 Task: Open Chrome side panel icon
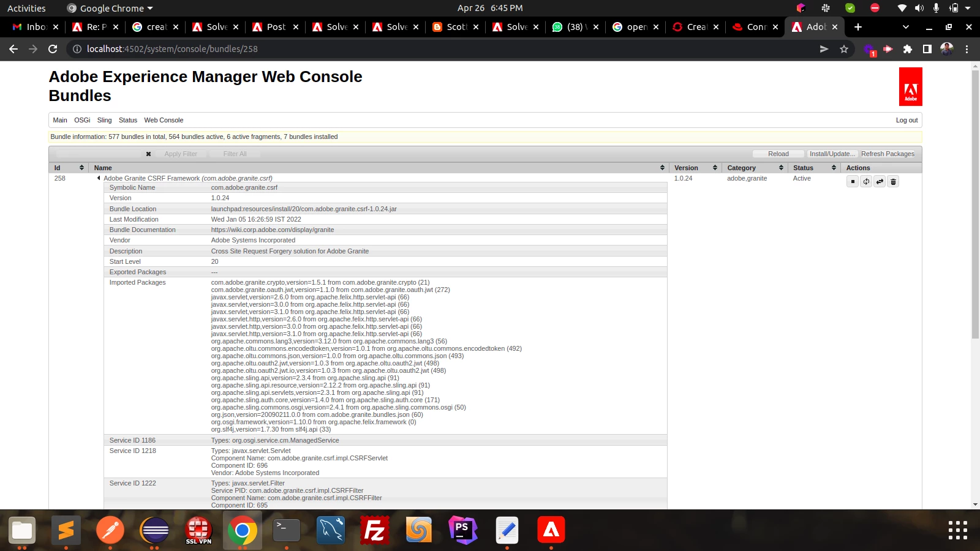click(x=927, y=49)
